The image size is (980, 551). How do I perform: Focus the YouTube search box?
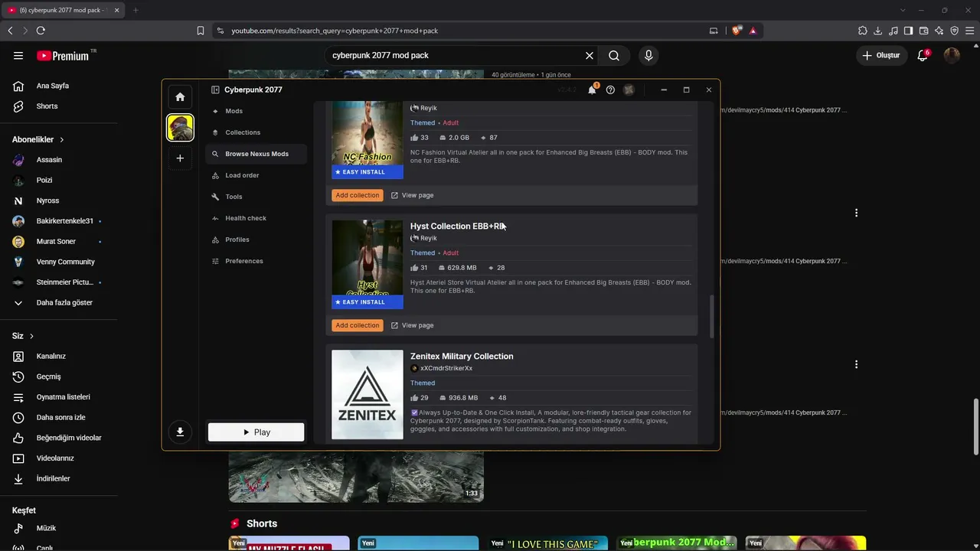pyautogui.click(x=456, y=55)
